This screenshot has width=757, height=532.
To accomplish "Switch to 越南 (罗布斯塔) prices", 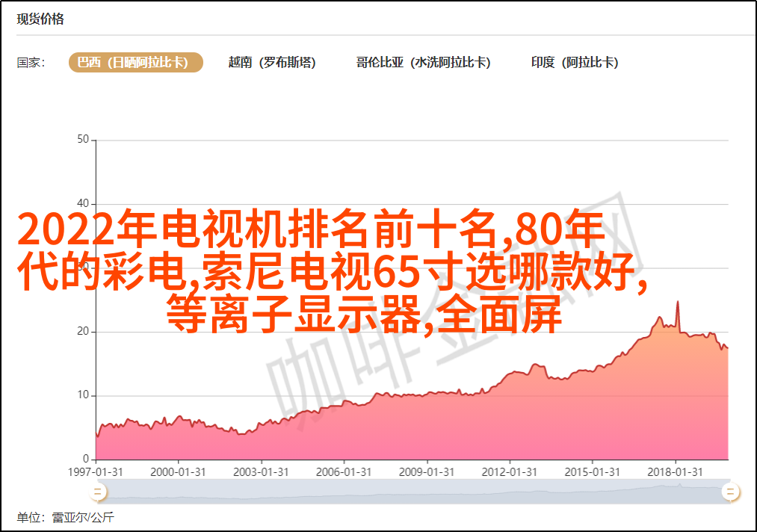I will tap(272, 63).
